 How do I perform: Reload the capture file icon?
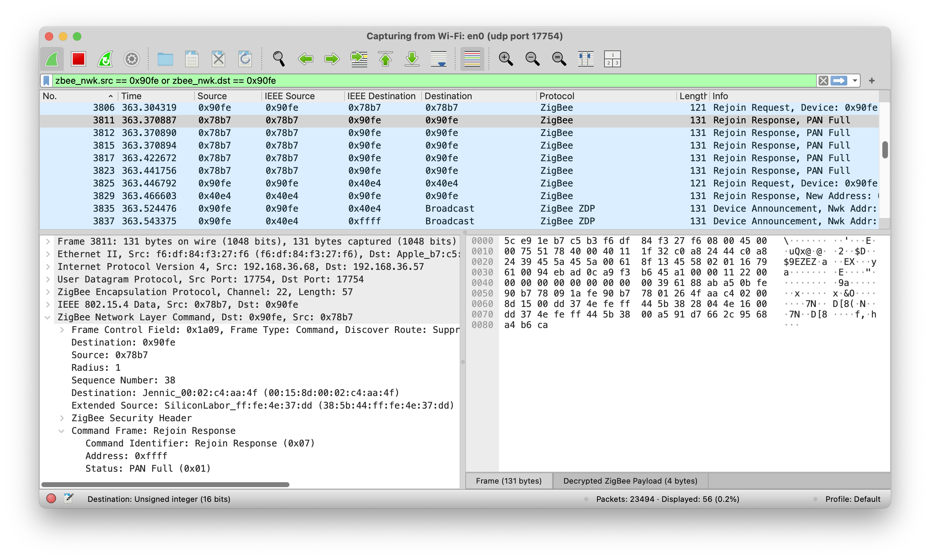245,59
